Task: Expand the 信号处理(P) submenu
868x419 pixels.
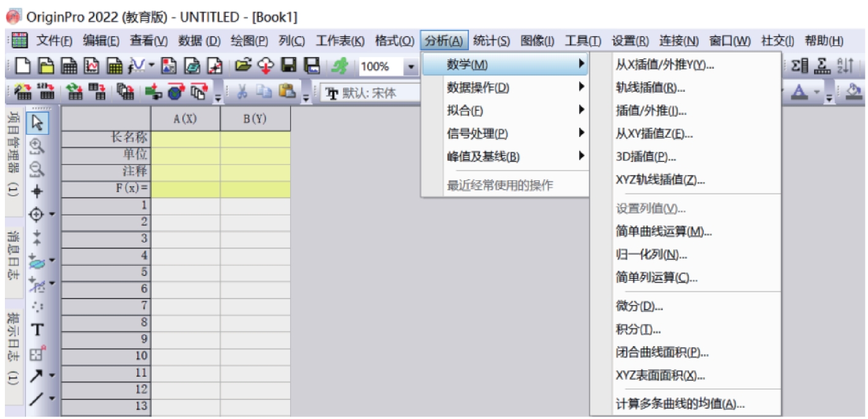Action: pos(505,133)
